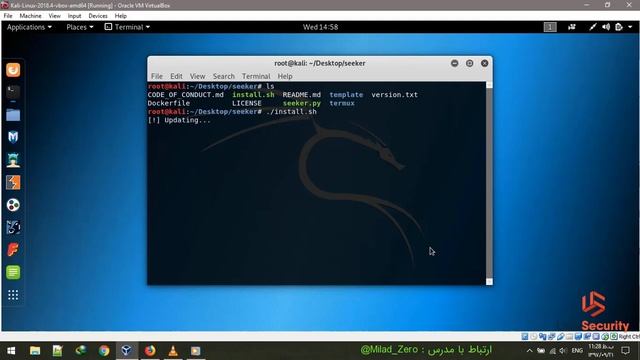Open VirtualBox Help menu
Viewport: 640px width, 360px height.
coord(120,16)
